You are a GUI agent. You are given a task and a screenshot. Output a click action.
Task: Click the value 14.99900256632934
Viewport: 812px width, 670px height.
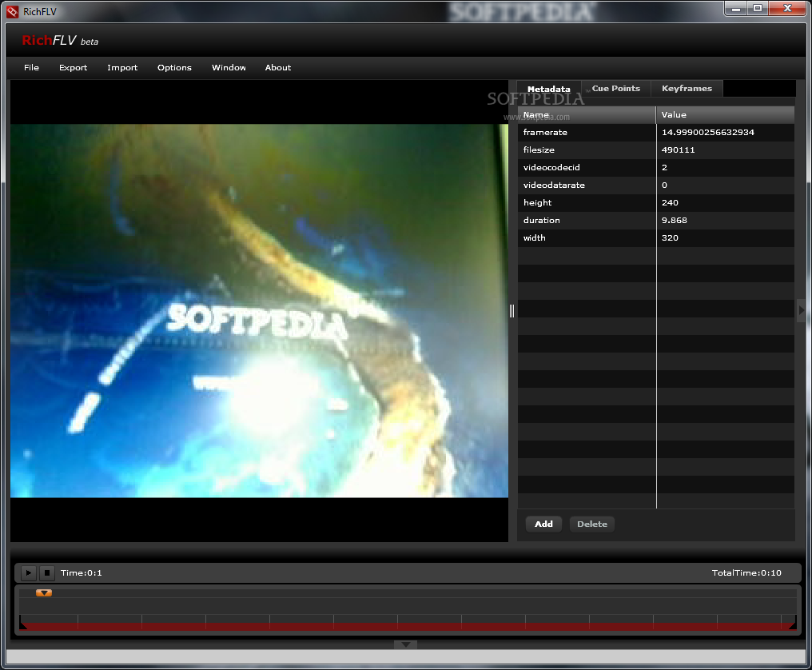708,132
